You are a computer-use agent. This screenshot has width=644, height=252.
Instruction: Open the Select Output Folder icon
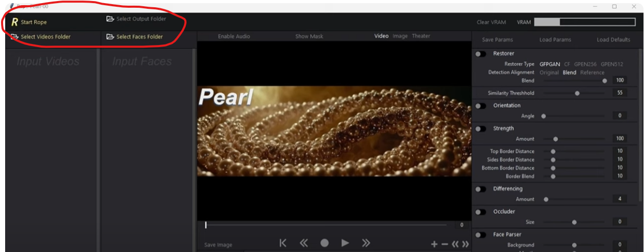110,19
